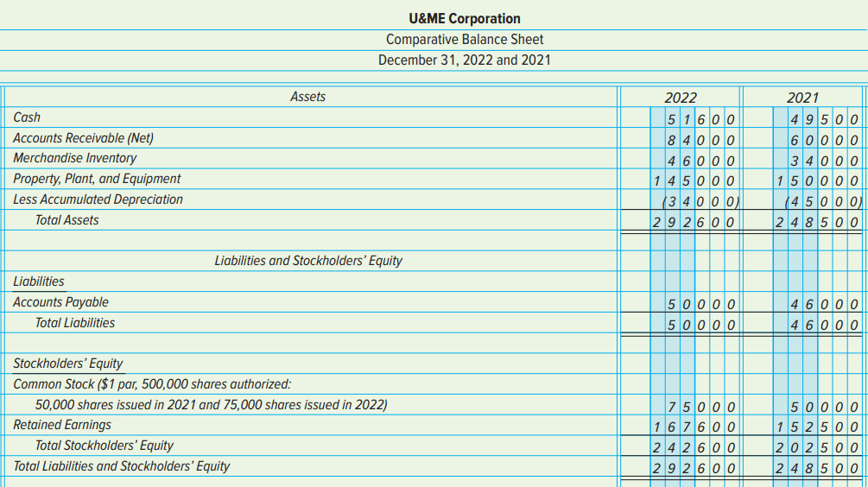The image size is (868, 487).
Task: Select the underlined Stockholders' Equity subheading
Action: point(67,364)
